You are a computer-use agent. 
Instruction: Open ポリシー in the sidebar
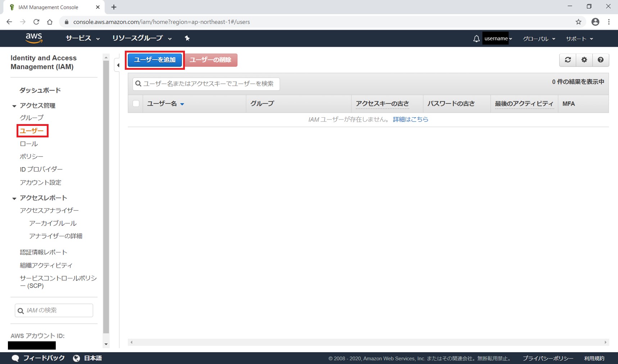point(31,156)
